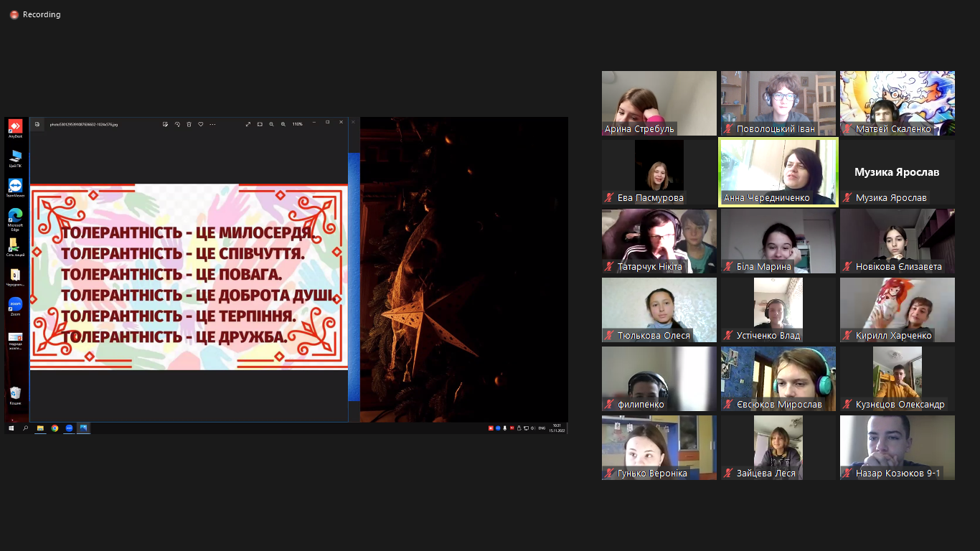Click the Музика Ярослав participant tile
980x551 pixels.
pyautogui.click(x=897, y=172)
